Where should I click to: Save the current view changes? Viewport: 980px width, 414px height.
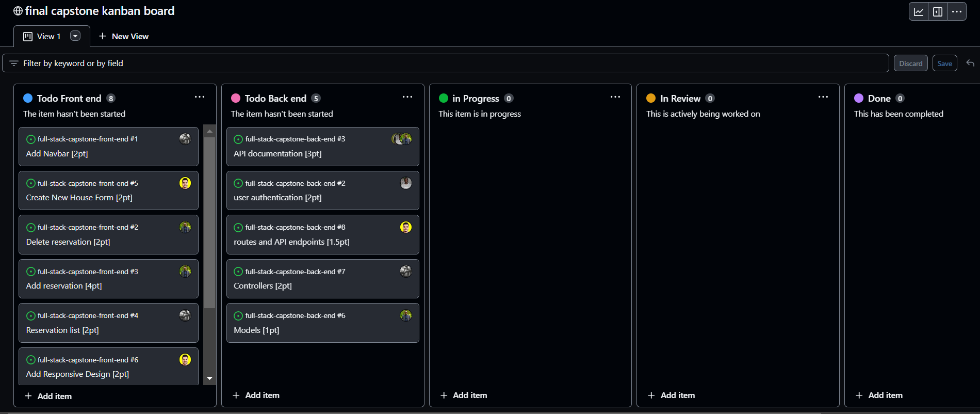coord(944,62)
